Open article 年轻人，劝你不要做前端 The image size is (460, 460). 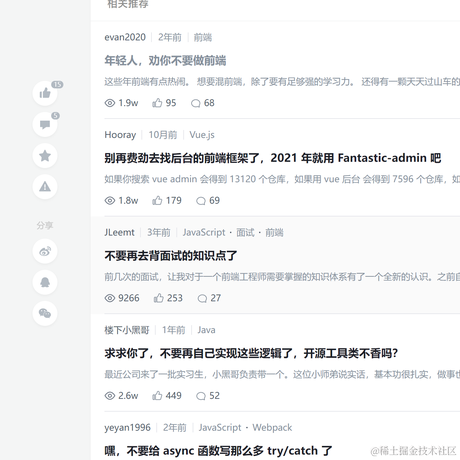(x=165, y=61)
